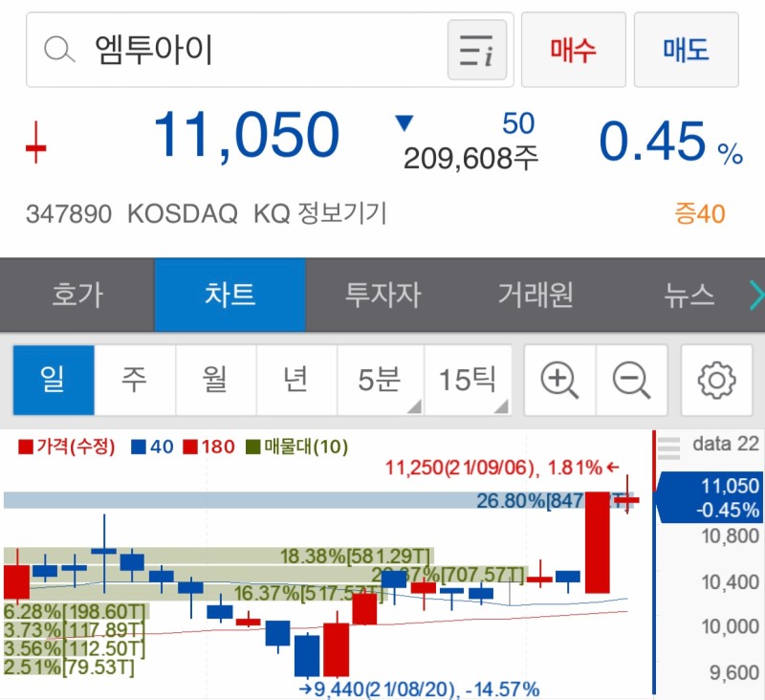Image resolution: width=765 pixels, height=700 pixels.
Task: Click the blue 40 moving-average swatch
Action: tap(139, 447)
